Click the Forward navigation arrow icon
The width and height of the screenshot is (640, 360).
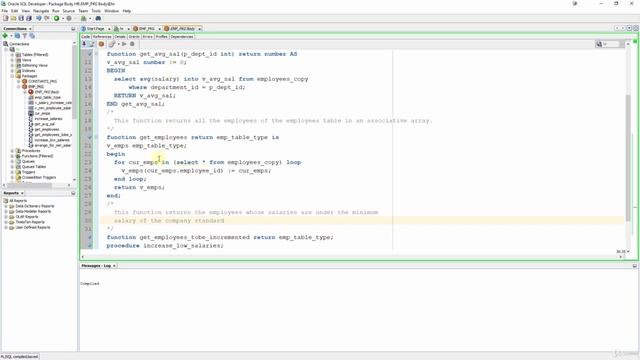pos(47,18)
